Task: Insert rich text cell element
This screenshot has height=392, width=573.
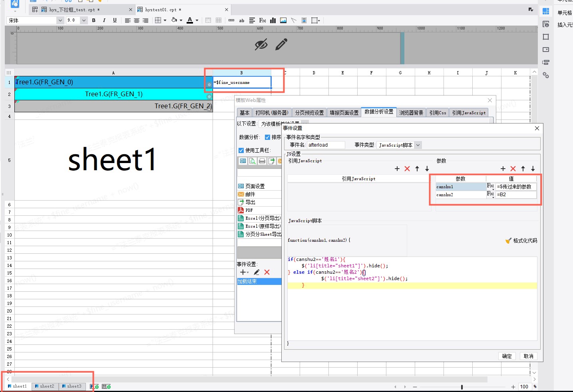Action: pyautogui.click(x=252, y=20)
